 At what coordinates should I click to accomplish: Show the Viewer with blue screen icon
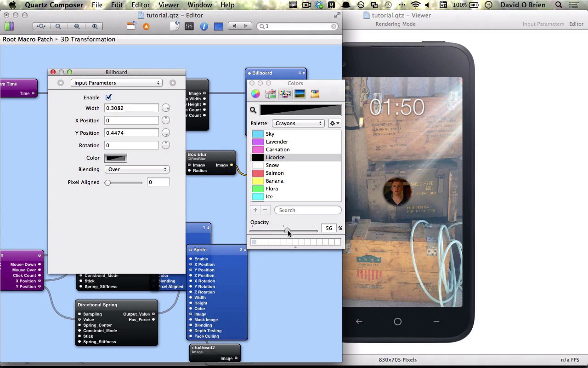219,26
